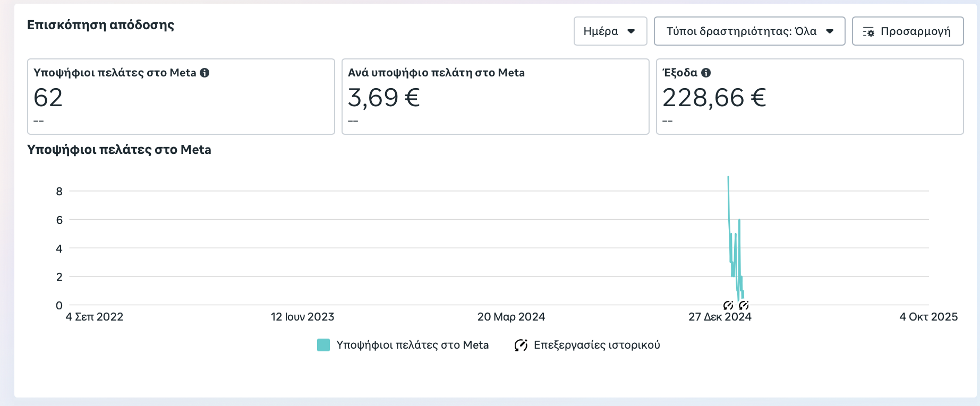980x406 pixels.
Task: Toggle the Επεξεργασίες ιστορικού legend text
Action: click(x=596, y=345)
